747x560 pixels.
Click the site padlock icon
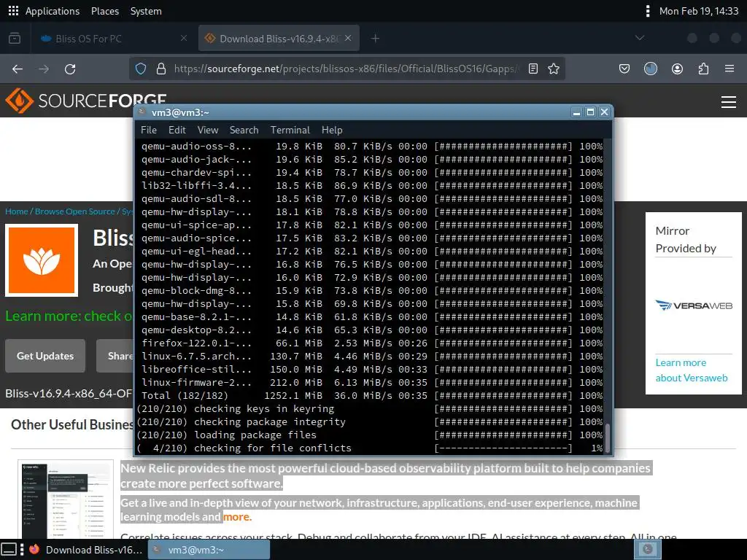161,69
